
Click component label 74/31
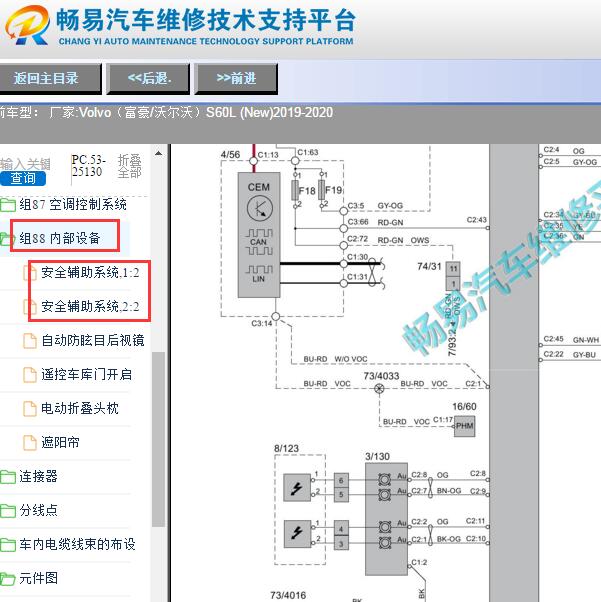pos(429,266)
